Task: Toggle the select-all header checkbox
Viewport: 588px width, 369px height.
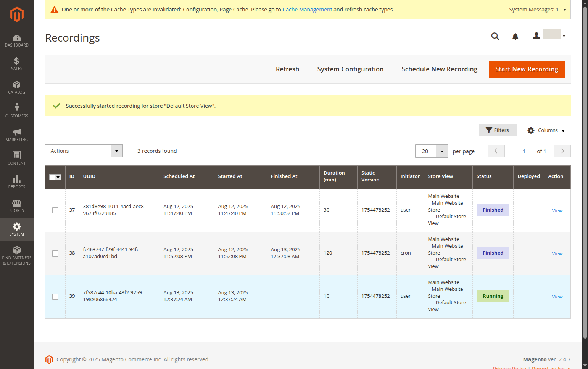Action: [x=52, y=177]
